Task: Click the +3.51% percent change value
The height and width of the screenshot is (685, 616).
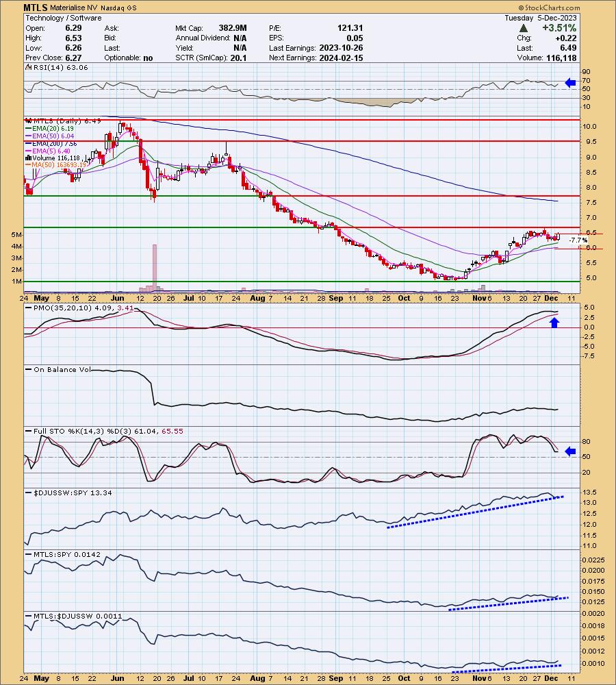Action: tap(559, 28)
